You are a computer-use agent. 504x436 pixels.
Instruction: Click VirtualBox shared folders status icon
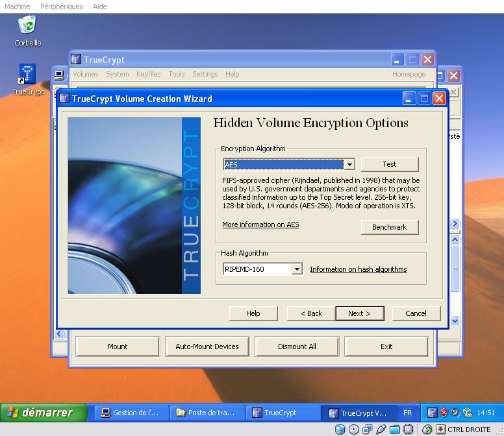pyautogui.click(x=395, y=430)
